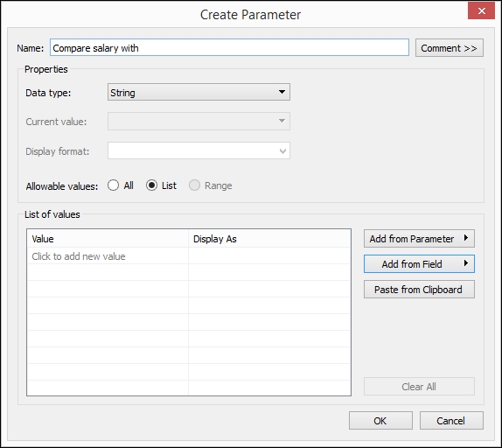Select the All allowable values option
The width and height of the screenshot is (502, 448).
click(x=114, y=185)
